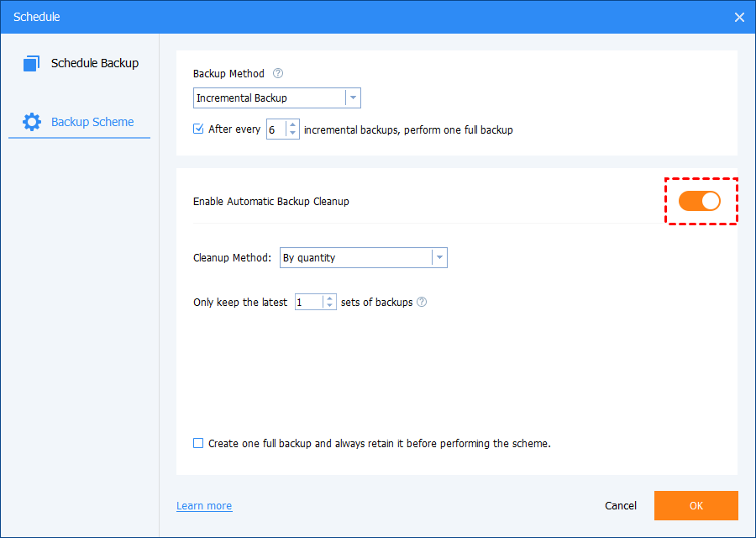Switch to the Schedule Backup tab
The height and width of the screenshot is (538, 756).
tap(94, 63)
